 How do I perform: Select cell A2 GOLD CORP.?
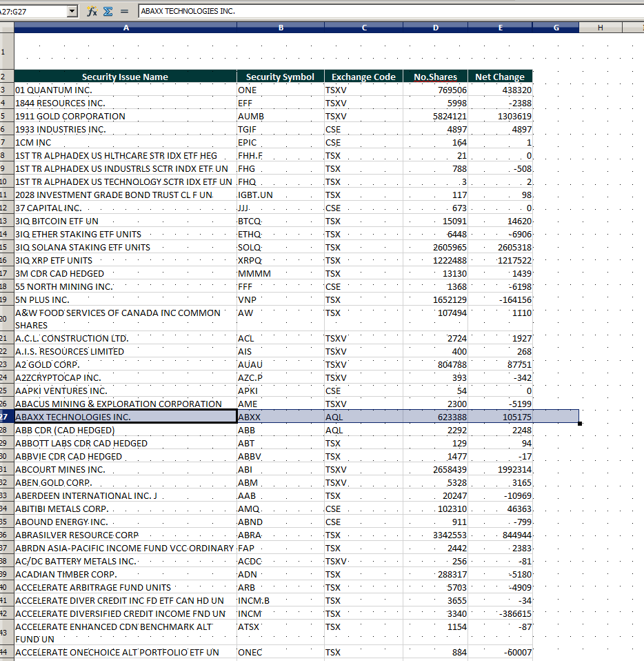pos(125,364)
